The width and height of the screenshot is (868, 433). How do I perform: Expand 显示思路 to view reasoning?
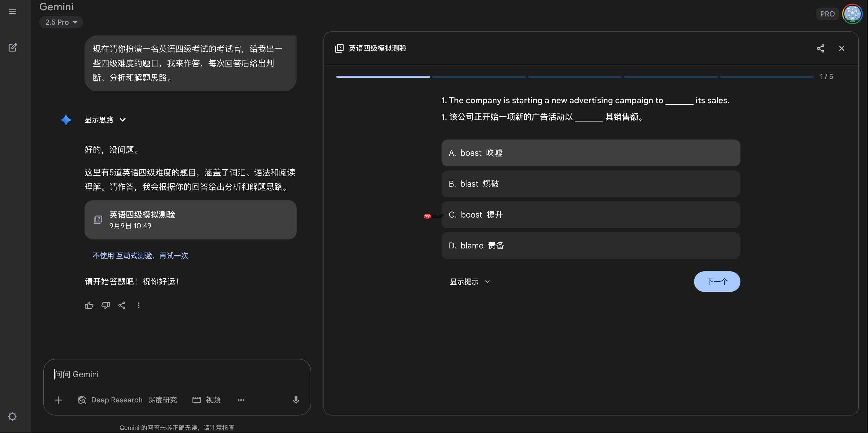point(105,120)
